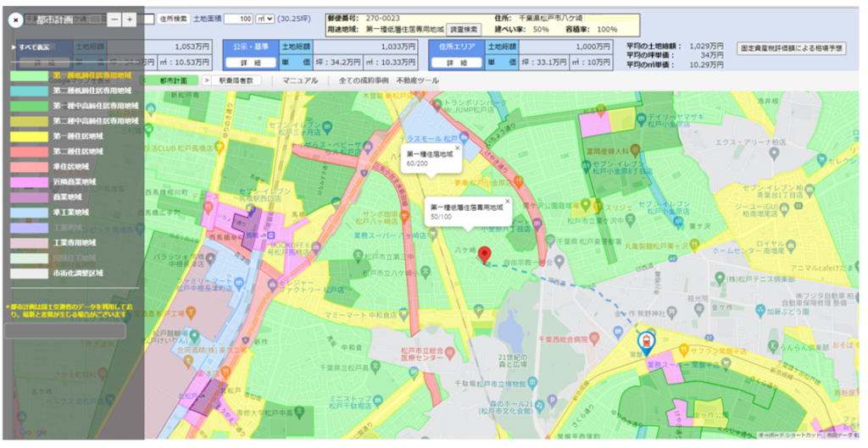Image resolution: width=868 pixels, height=448 pixels.
Task: Click the 加藤ぶどう園 marker
Action: 761,309
